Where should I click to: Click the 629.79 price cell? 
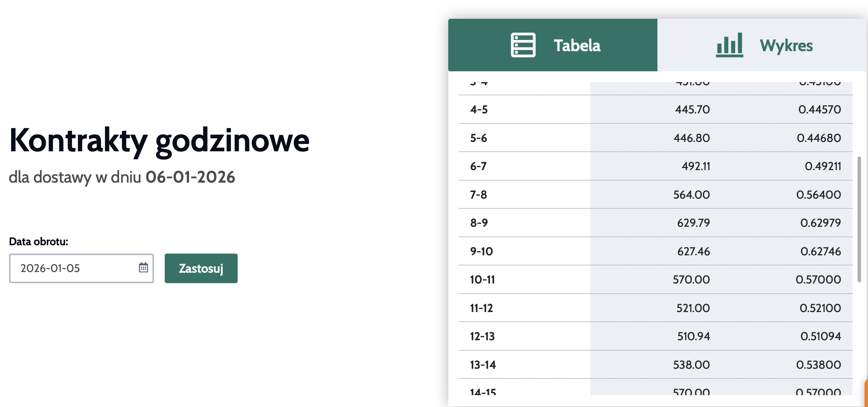[693, 223]
